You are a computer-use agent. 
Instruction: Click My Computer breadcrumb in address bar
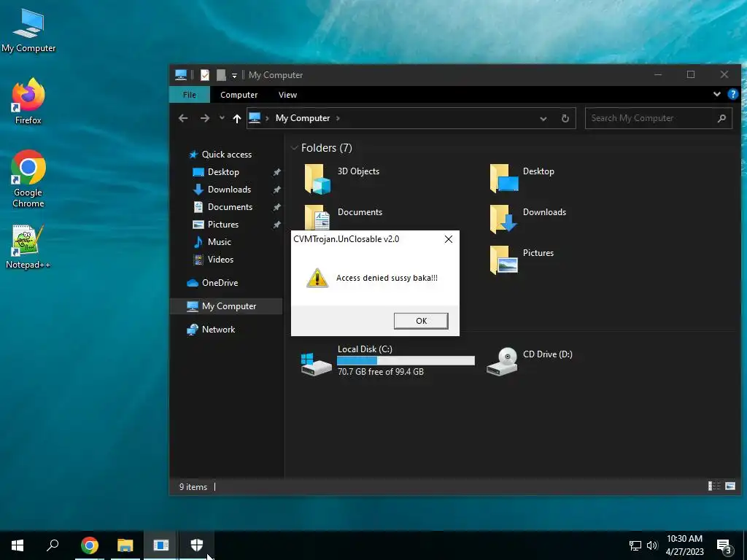pyautogui.click(x=303, y=118)
